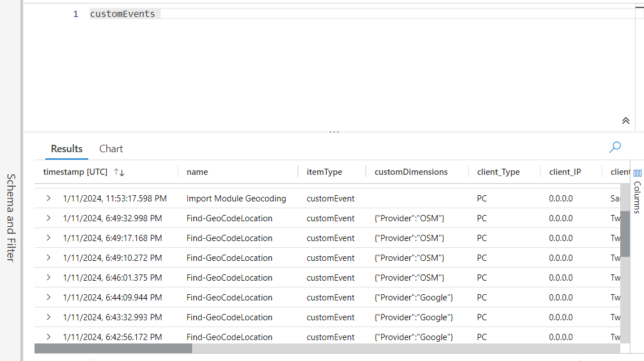Click the client_IP column header
The height and width of the screenshot is (361, 644).
click(x=565, y=172)
